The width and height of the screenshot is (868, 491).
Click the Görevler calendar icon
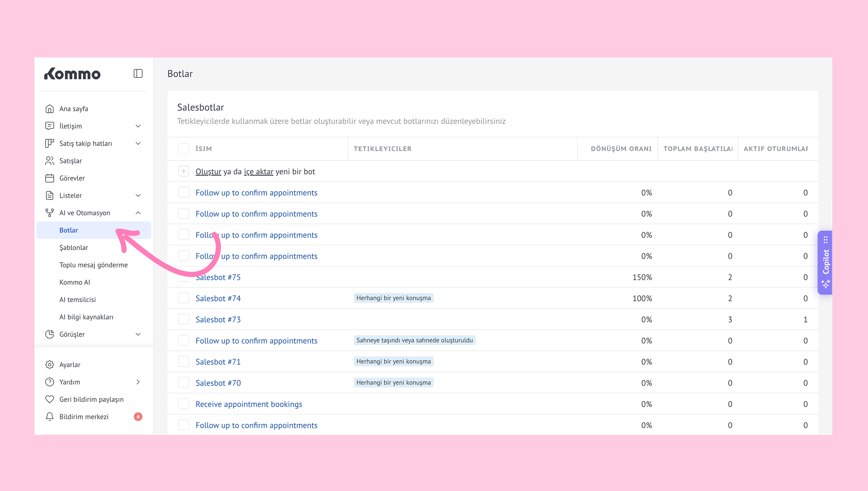49,178
